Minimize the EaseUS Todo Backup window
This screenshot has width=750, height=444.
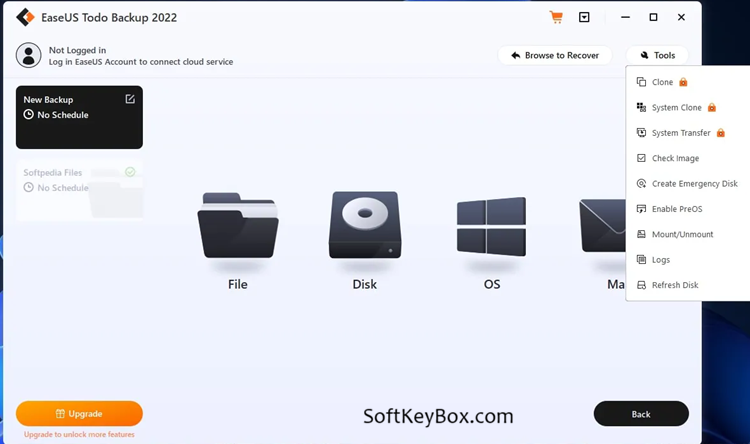pyautogui.click(x=625, y=17)
